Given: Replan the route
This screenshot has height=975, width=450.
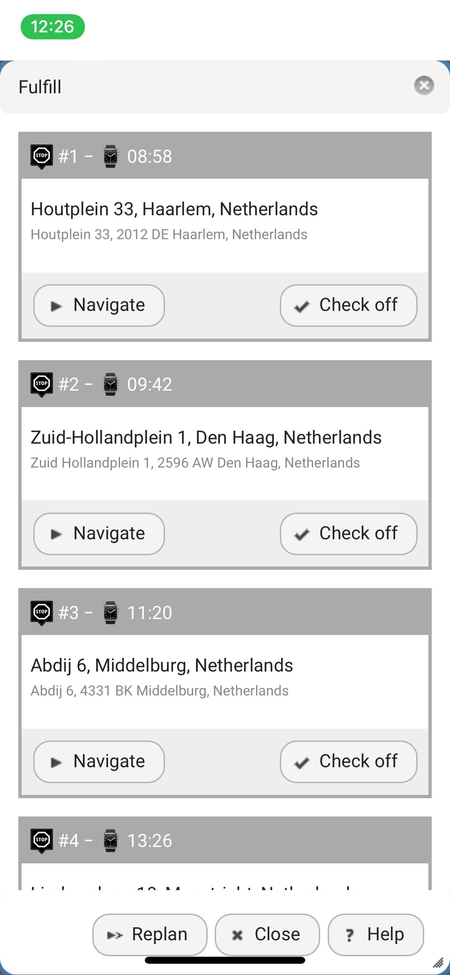Looking at the screenshot, I should click(150, 935).
